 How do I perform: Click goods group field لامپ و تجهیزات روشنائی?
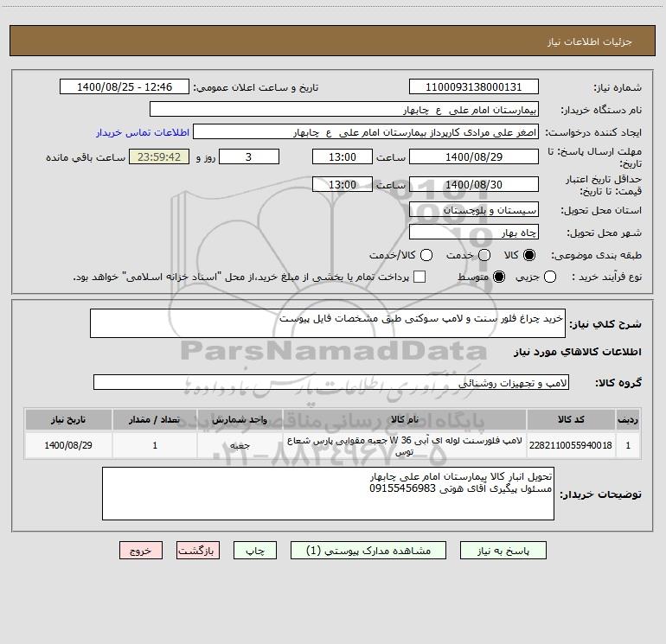[331, 382]
